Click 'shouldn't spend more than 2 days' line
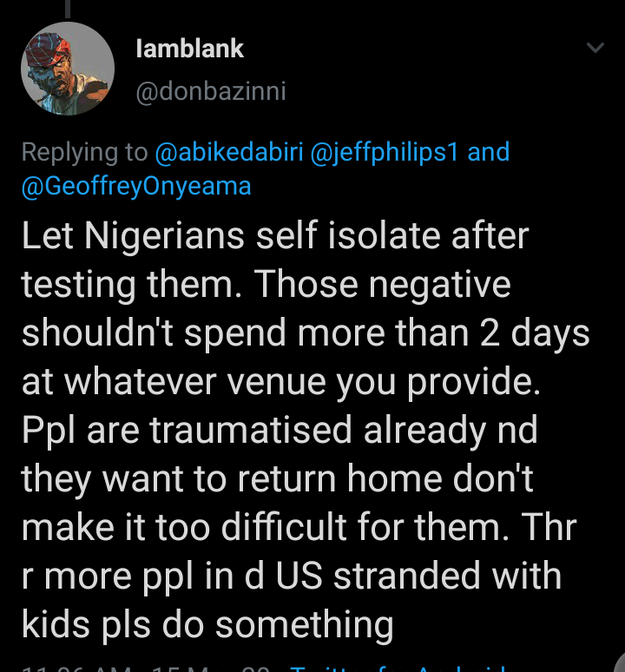Screen dimensions: 625x672 [306, 333]
